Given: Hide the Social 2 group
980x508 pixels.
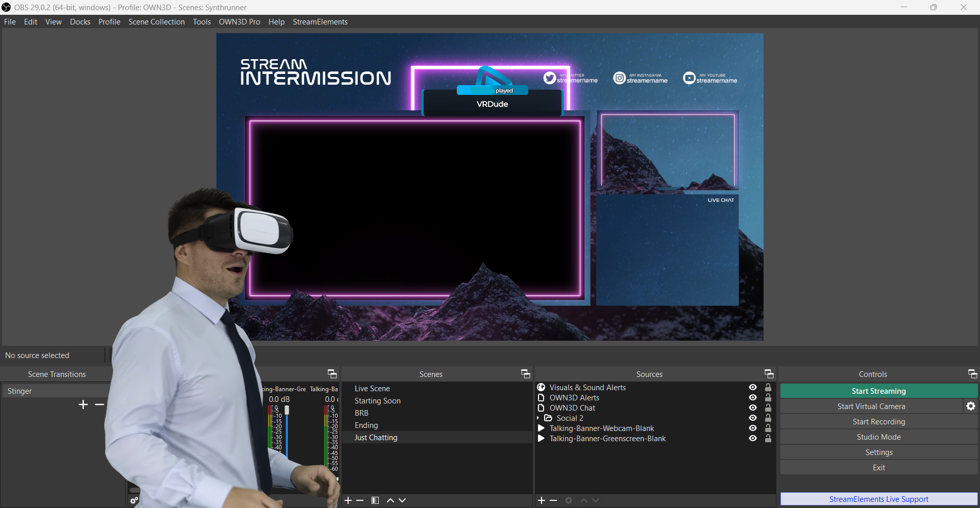Looking at the screenshot, I should point(753,418).
